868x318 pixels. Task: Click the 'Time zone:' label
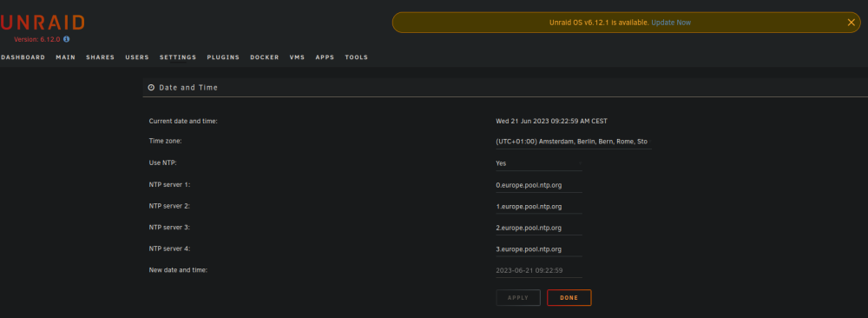(x=166, y=142)
